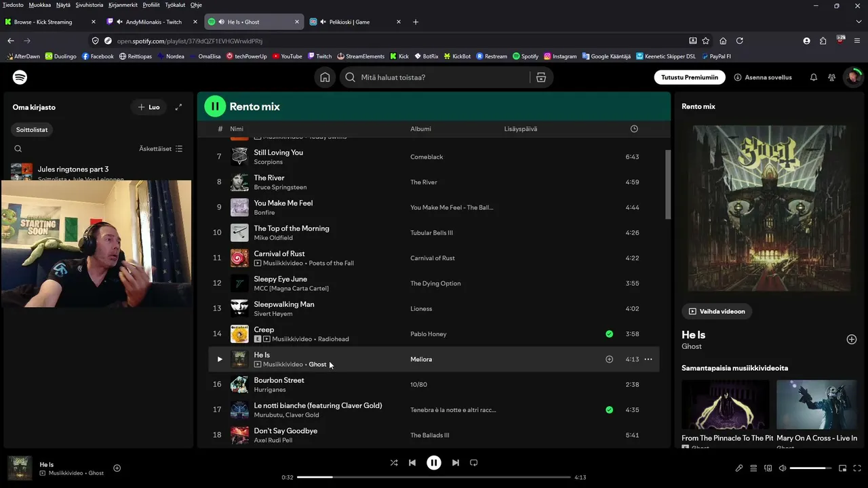This screenshot has width=868, height=488.
Task: Open the friend activity people icon
Action: [831, 77]
